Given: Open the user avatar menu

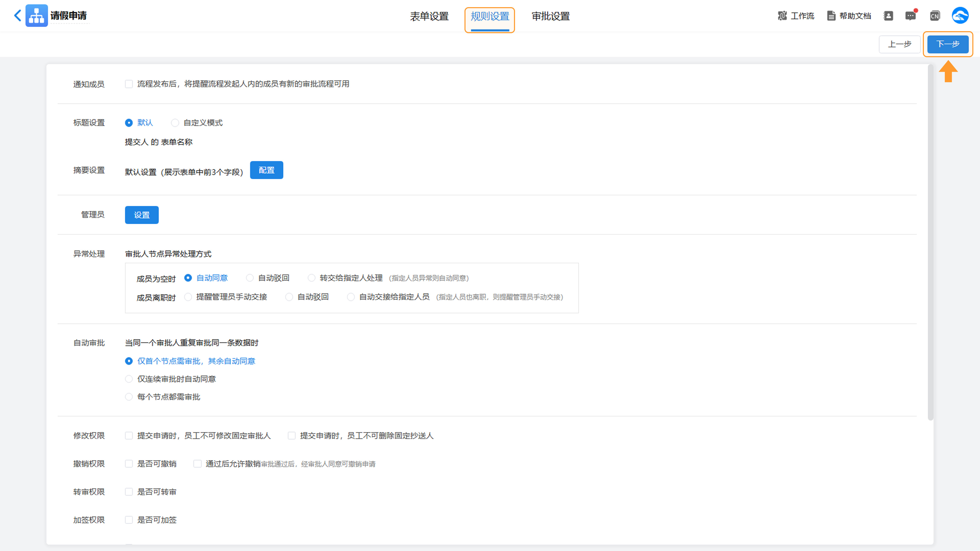Looking at the screenshot, I should click(960, 16).
